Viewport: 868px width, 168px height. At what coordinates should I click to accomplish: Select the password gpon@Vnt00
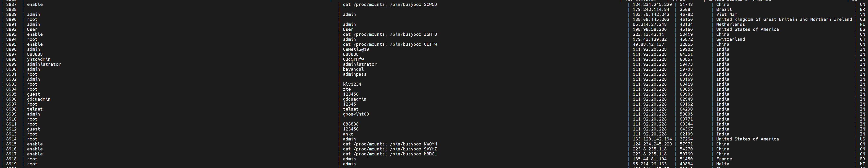[356, 114]
